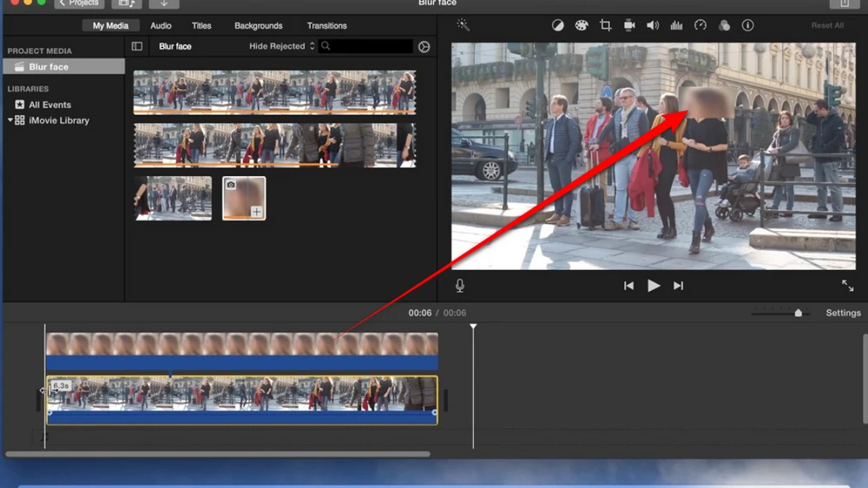Open the stabilization camera tool
Image resolution: width=868 pixels, height=488 pixels.
pyautogui.click(x=629, y=25)
